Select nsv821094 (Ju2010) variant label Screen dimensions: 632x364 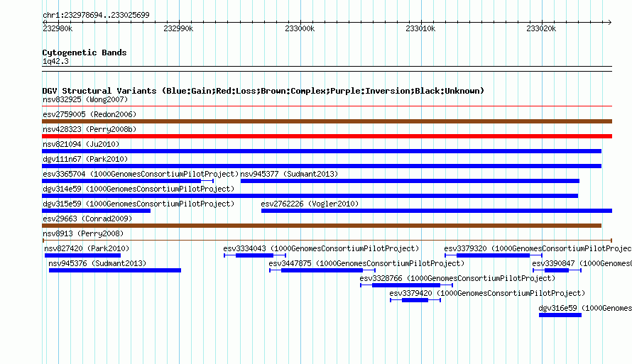click(x=81, y=144)
